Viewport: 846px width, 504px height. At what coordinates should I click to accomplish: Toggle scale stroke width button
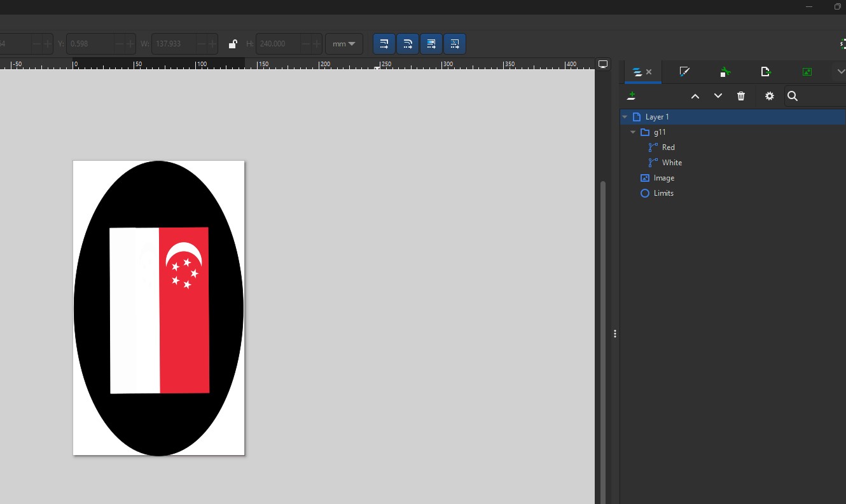point(384,44)
